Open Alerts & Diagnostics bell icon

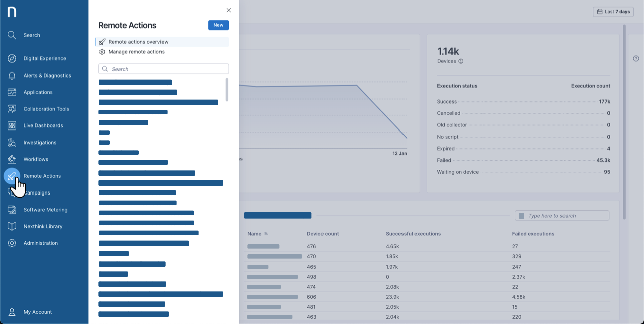12,76
